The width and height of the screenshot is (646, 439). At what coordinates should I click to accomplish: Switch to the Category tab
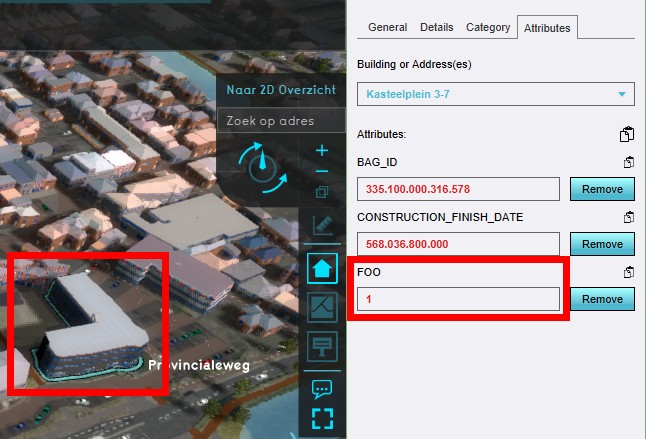[488, 28]
